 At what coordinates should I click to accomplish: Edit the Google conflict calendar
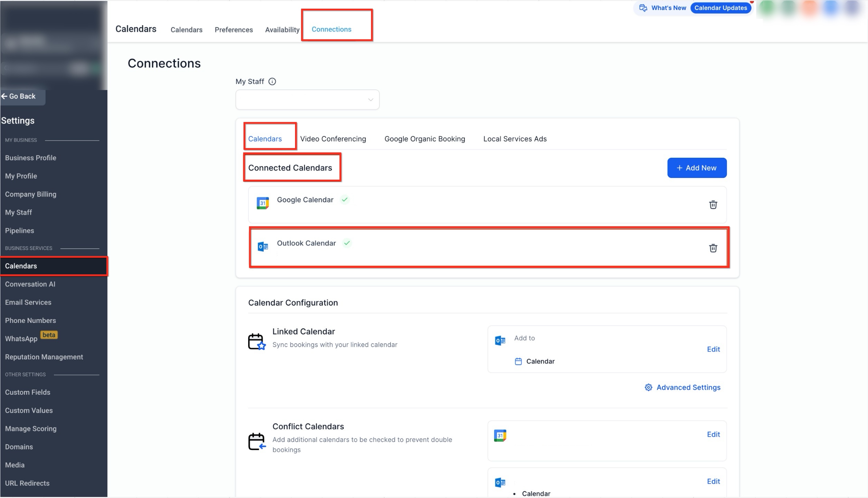pyautogui.click(x=713, y=434)
